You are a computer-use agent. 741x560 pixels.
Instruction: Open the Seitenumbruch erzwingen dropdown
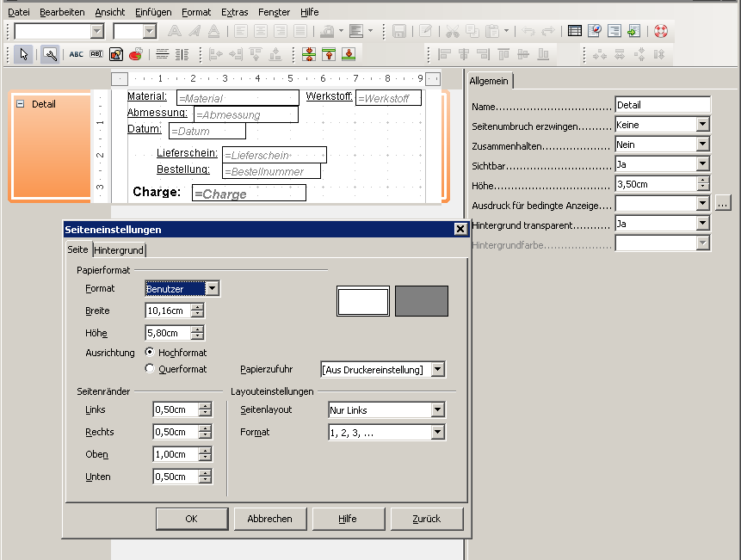(703, 125)
